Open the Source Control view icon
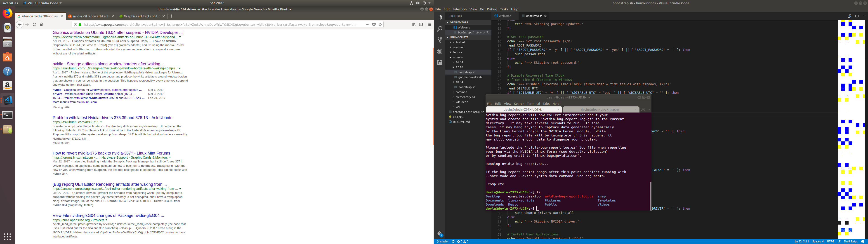Screen dimensions: 868x244 point(439,40)
